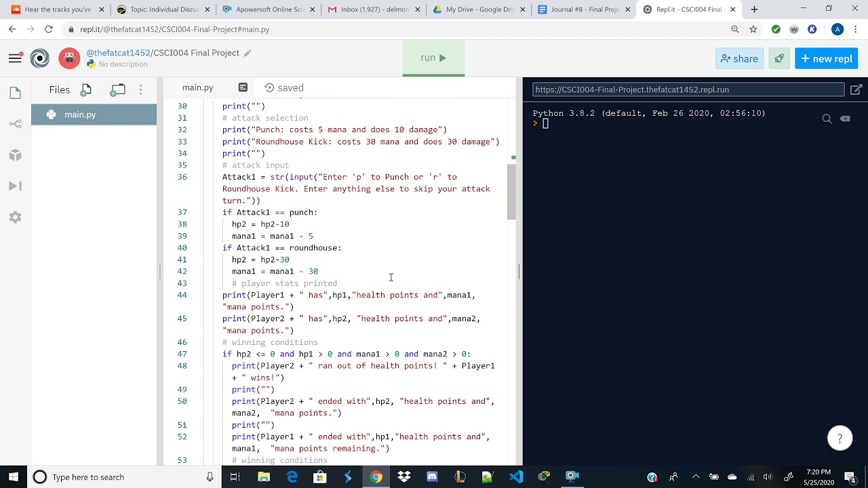868x488 pixels.
Task: Open the Settings gear in sidebar
Action: 15,218
